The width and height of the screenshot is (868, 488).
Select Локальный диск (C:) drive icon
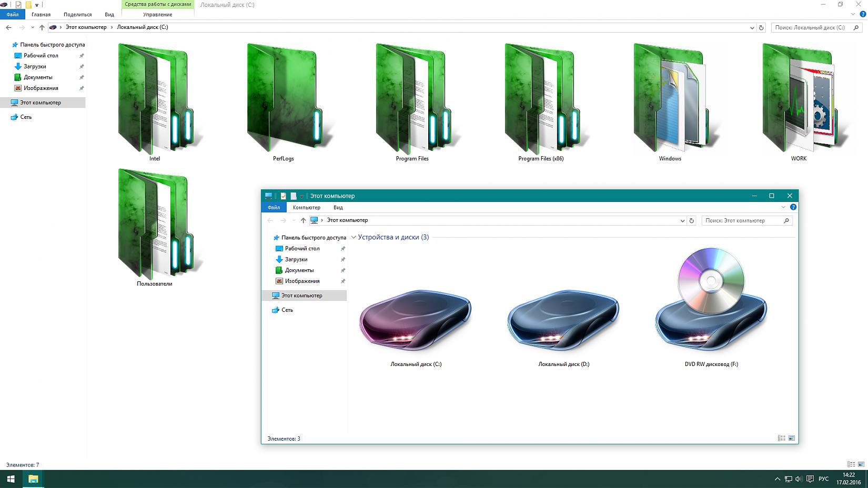click(416, 321)
